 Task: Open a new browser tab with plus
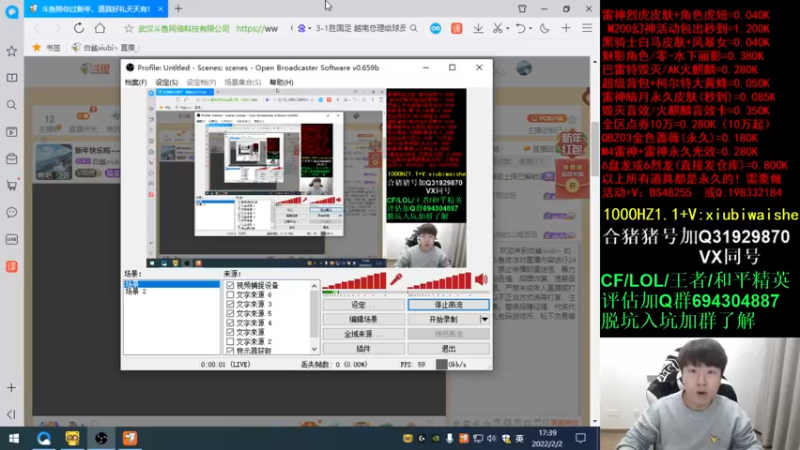tap(178, 9)
